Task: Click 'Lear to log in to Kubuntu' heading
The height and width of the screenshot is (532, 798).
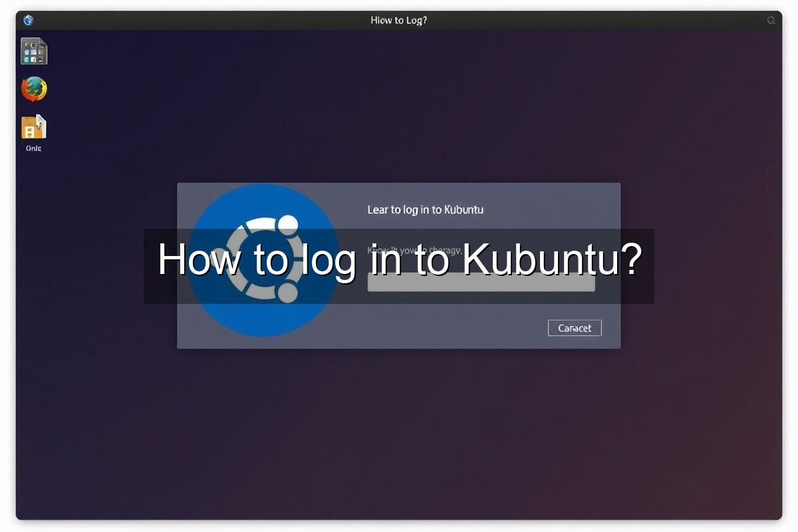Action: pos(425,209)
